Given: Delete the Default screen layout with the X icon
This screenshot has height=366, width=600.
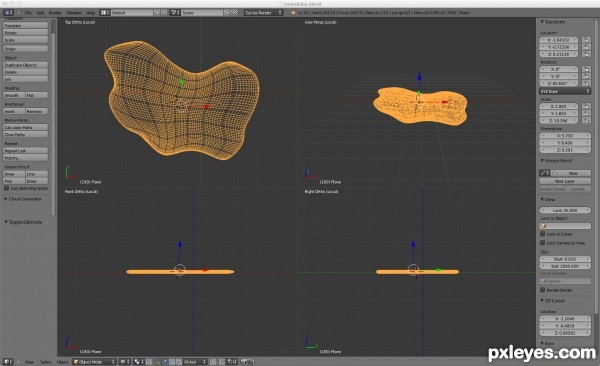Looking at the screenshot, I should 164,13.
